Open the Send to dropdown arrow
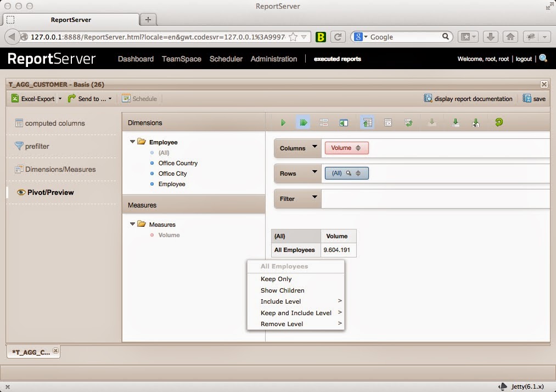 tap(110, 99)
